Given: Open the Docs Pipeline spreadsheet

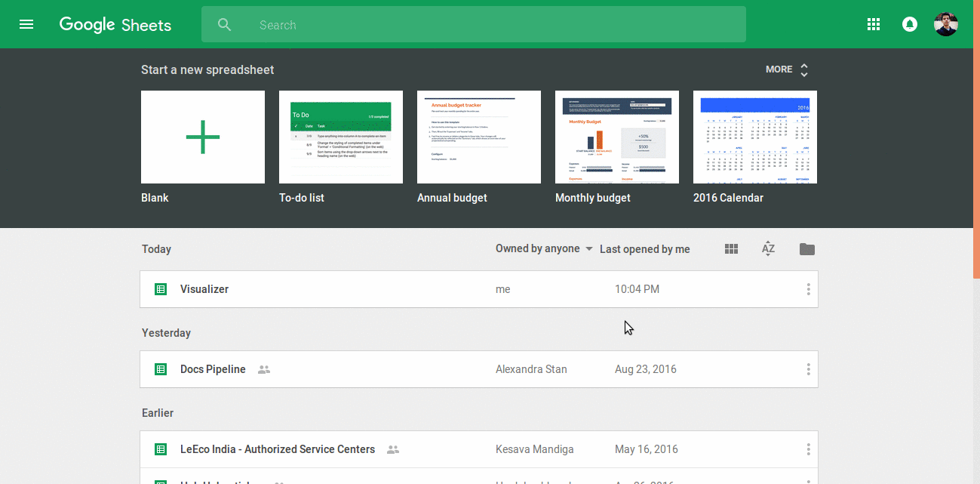Looking at the screenshot, I should (x=479, y=369).
